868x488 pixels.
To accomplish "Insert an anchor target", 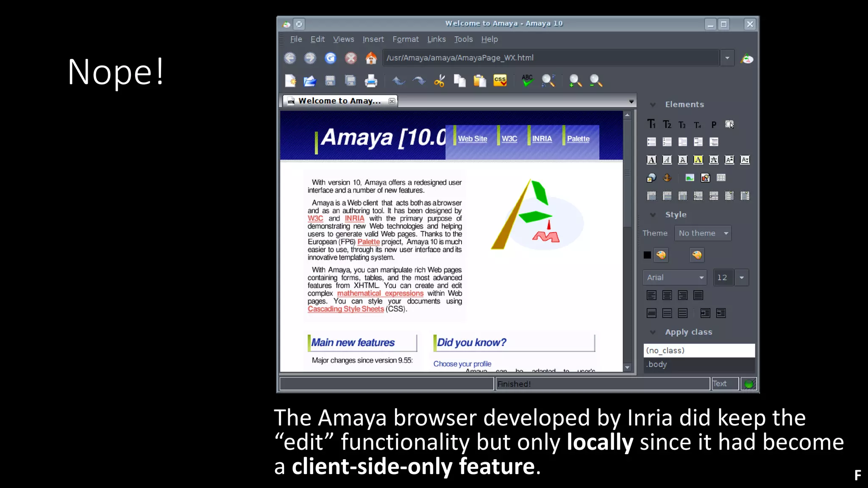I will click(x=667, y=178).
